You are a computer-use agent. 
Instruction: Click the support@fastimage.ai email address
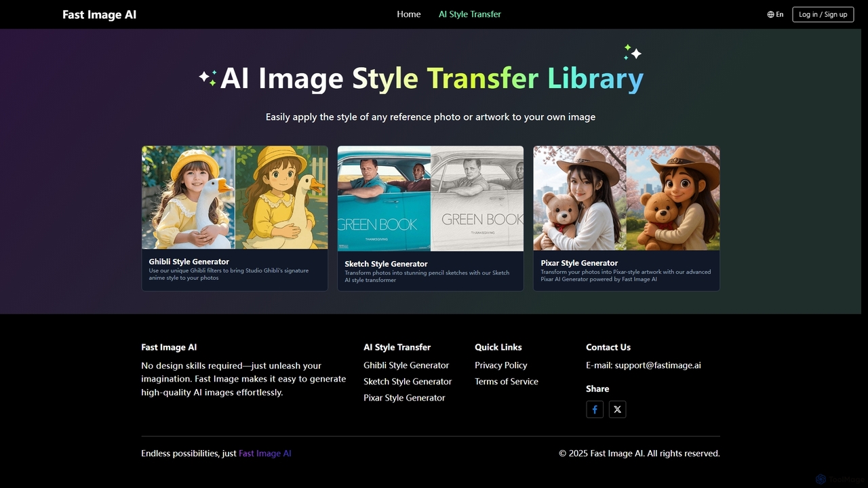658,365
